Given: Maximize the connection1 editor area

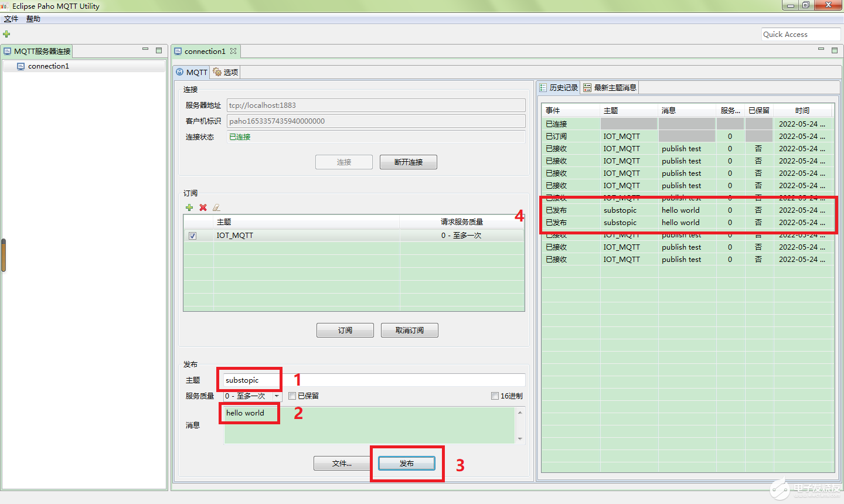Looking at the screenshot, I should coord(835,50).
